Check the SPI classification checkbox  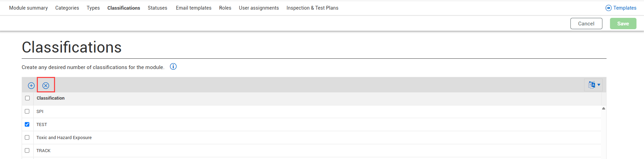click(27, 111)
